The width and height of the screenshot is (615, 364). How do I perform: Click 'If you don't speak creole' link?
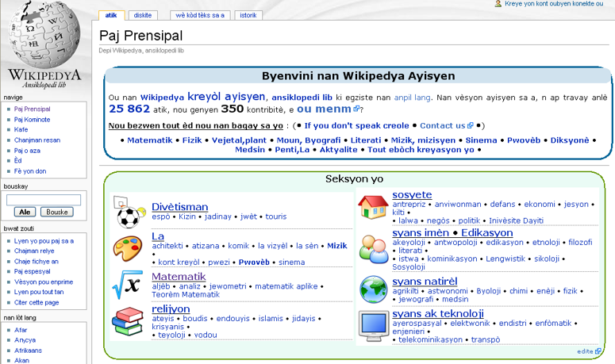click(356, 125)
